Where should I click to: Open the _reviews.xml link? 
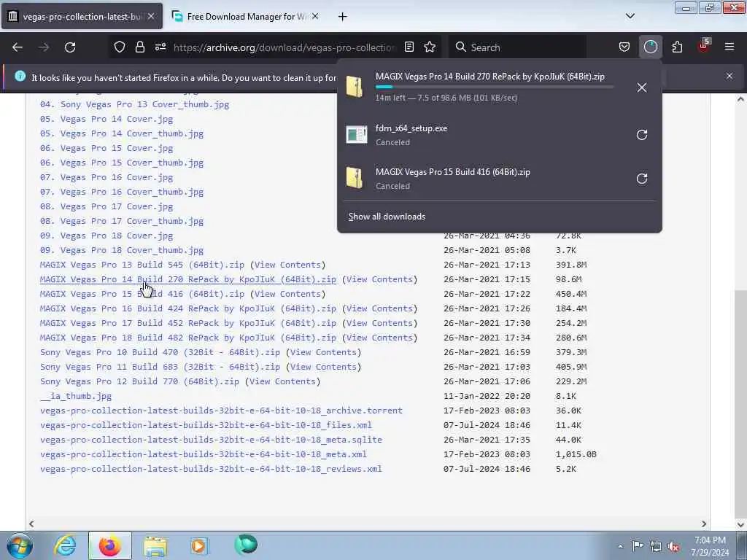pyautogui.click(x=211, y=469)
